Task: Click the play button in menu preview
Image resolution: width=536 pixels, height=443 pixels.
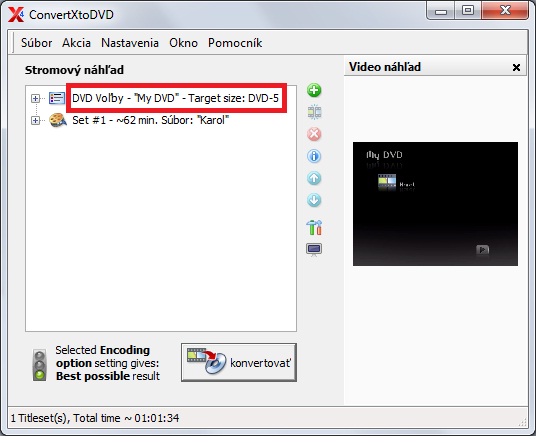Action: click(482, 250)
